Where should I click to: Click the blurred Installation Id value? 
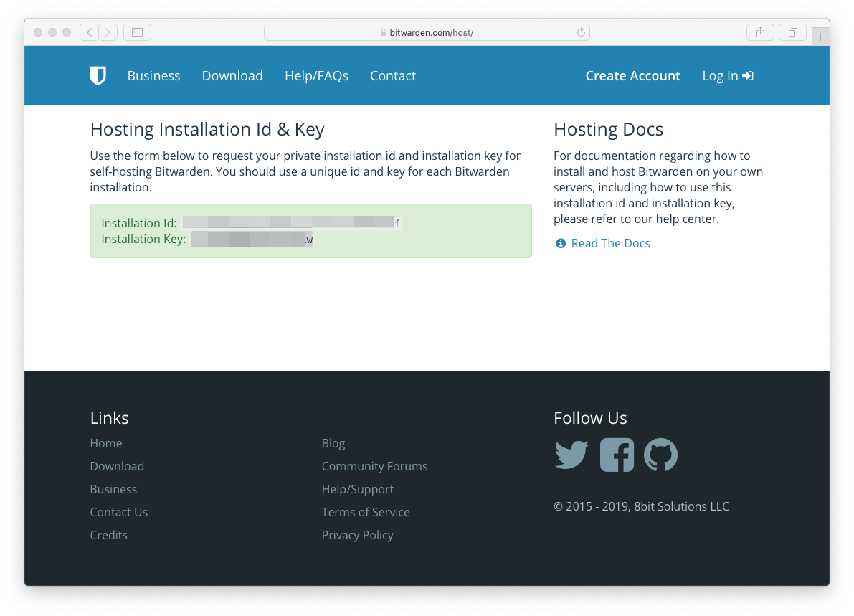(x=293, y=223)
